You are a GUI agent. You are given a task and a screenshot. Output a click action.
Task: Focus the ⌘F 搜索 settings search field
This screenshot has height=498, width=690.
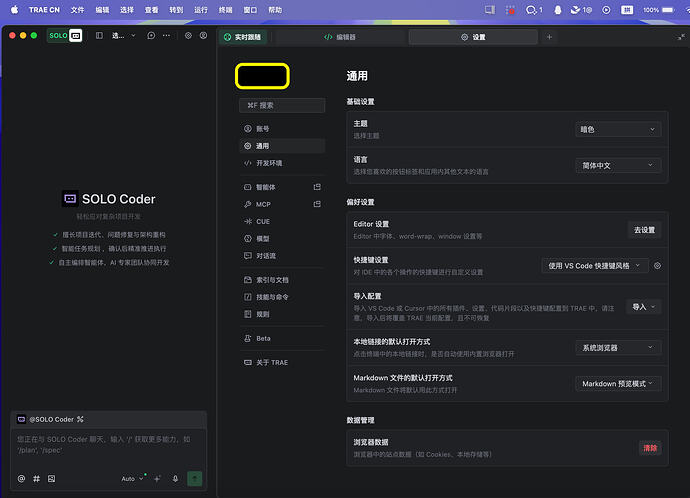282,105
